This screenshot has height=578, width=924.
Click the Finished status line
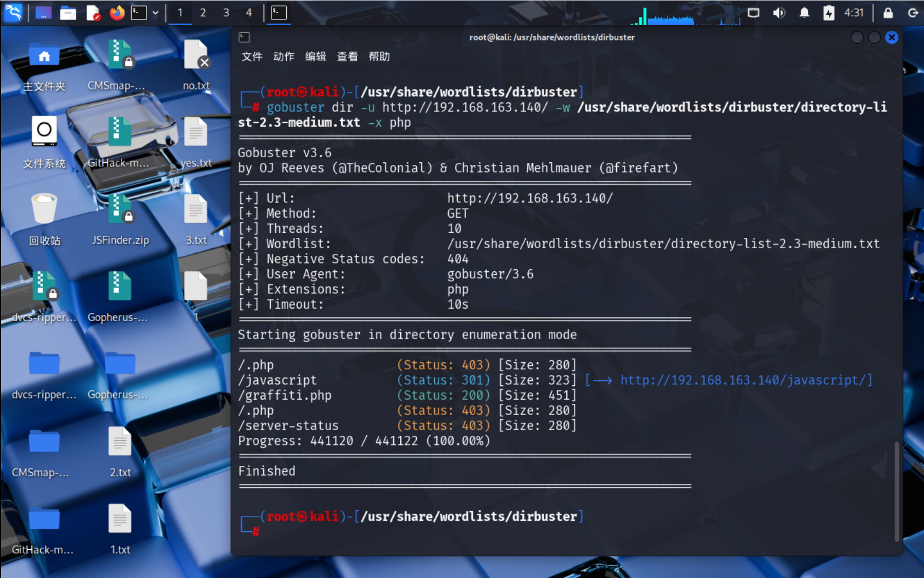pos(267,471)
